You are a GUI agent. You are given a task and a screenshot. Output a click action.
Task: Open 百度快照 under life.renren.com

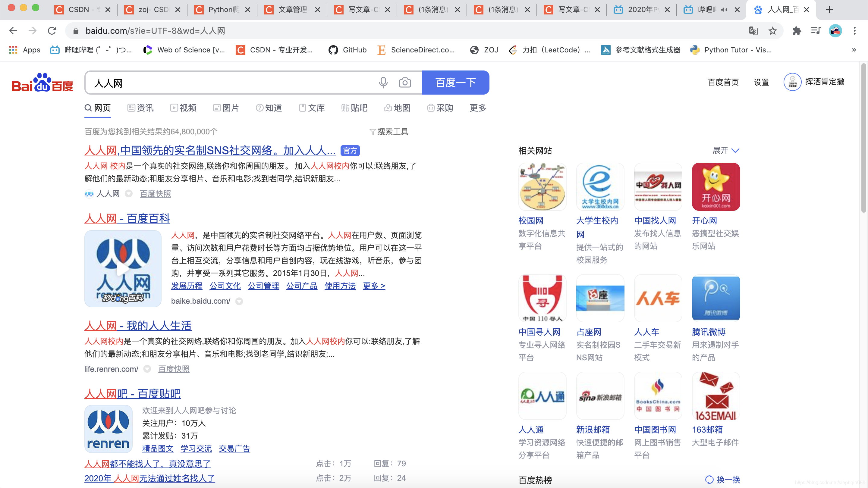(174, 369)
